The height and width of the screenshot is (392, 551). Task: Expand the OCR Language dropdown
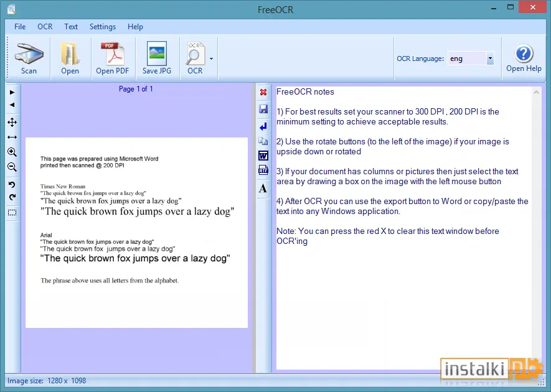click(490, 58)
